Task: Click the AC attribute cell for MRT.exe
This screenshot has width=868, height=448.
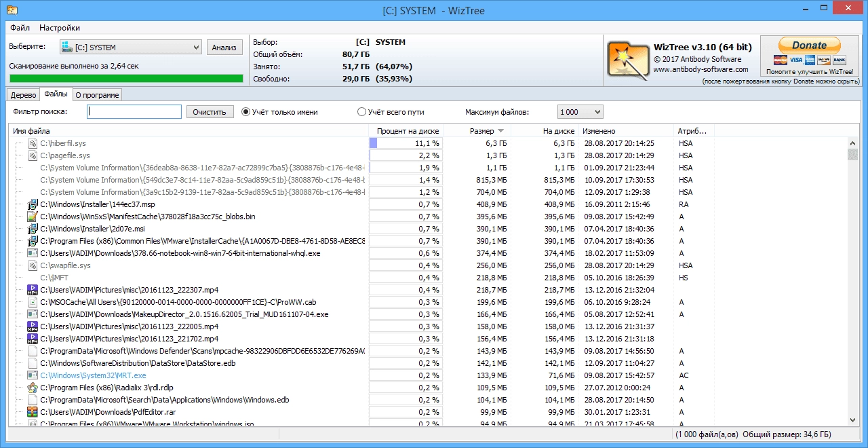Action: pos(684,375)
